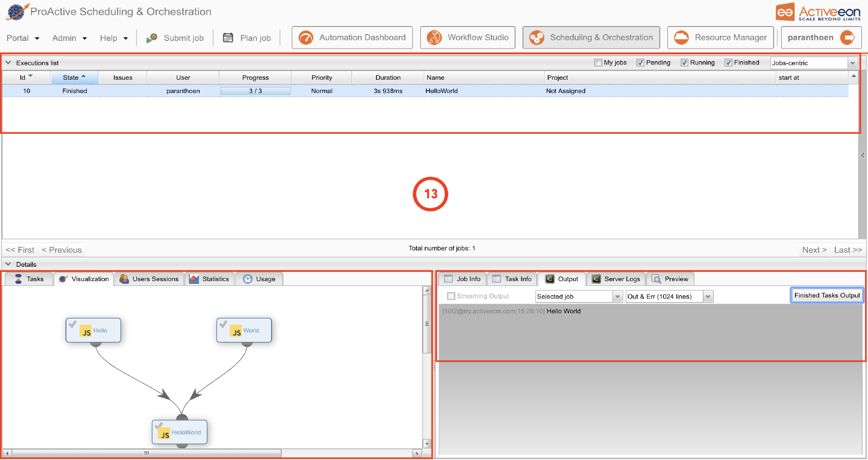The width and height of the screenshot is (868, 460).
Task: Click the Output terminal icon
Action: (550, 279)
